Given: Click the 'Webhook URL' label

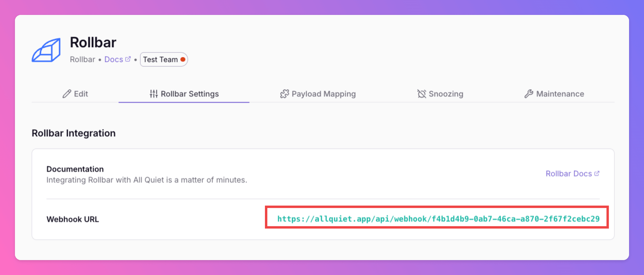Looking at the screenshot, I should click(x=73, y=219).
